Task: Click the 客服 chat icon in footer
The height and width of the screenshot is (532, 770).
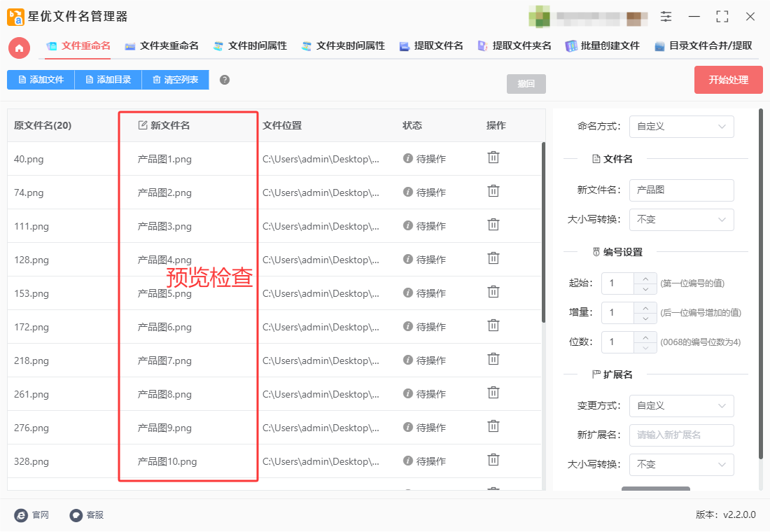Action: tap(76, 515)
